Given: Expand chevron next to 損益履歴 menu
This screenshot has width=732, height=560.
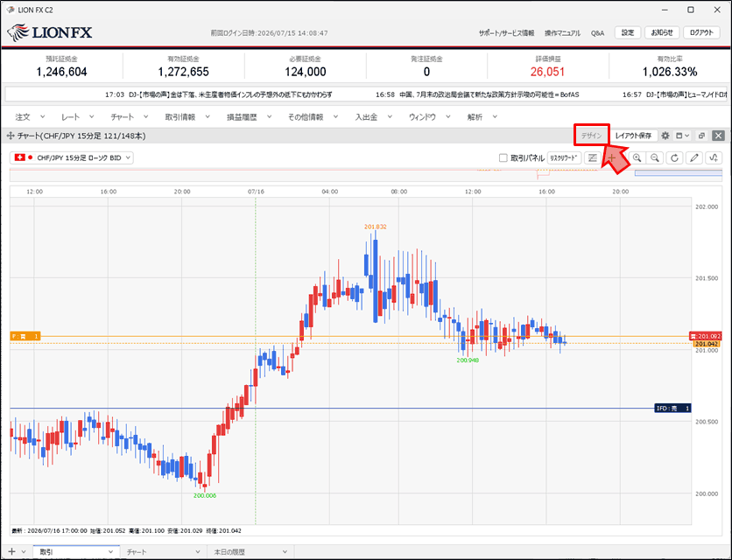Looking at the screenshot, I should pyautogui.click(x=269, y=116).
